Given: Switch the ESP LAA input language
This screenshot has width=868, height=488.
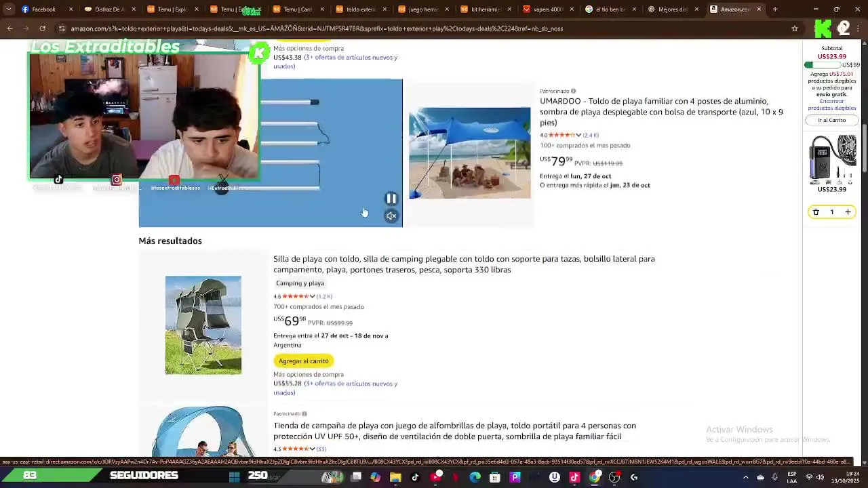Looking at the screenshot, I should (x=791, y=477).
